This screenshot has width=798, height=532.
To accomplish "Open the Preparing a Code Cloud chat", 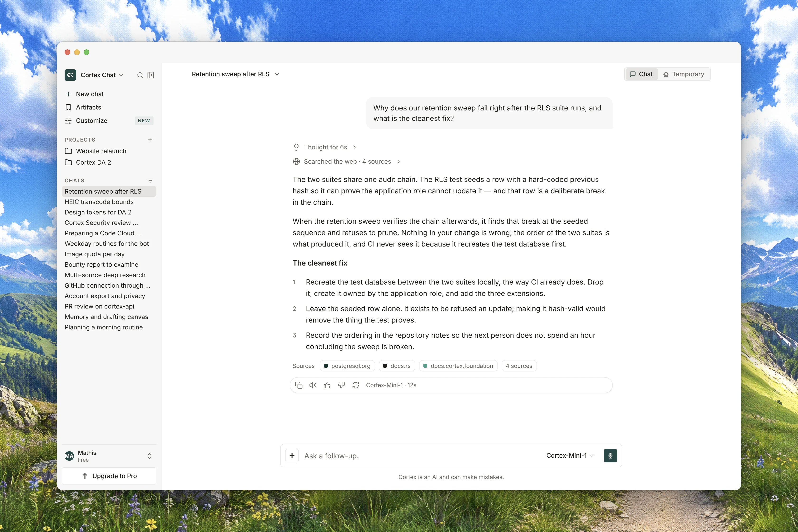I will click(x=109, y=233).
